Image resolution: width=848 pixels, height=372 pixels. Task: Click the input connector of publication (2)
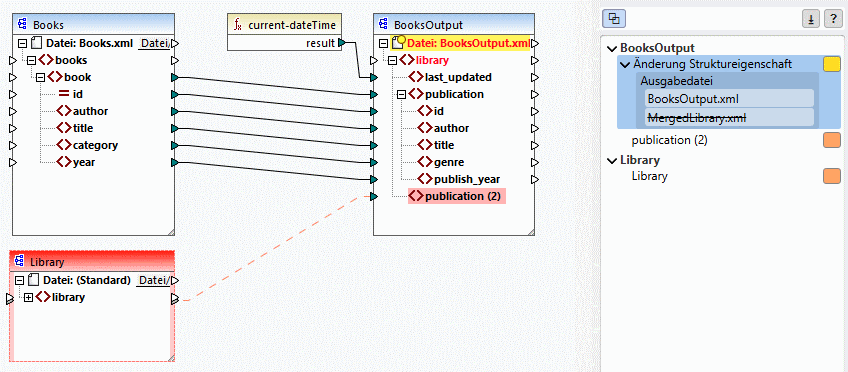point(373,196)
